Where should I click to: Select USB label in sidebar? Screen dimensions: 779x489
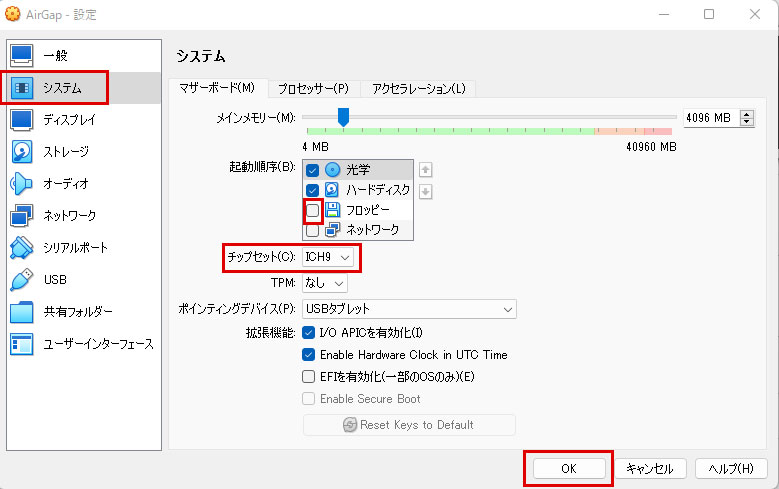click(55, 280)
